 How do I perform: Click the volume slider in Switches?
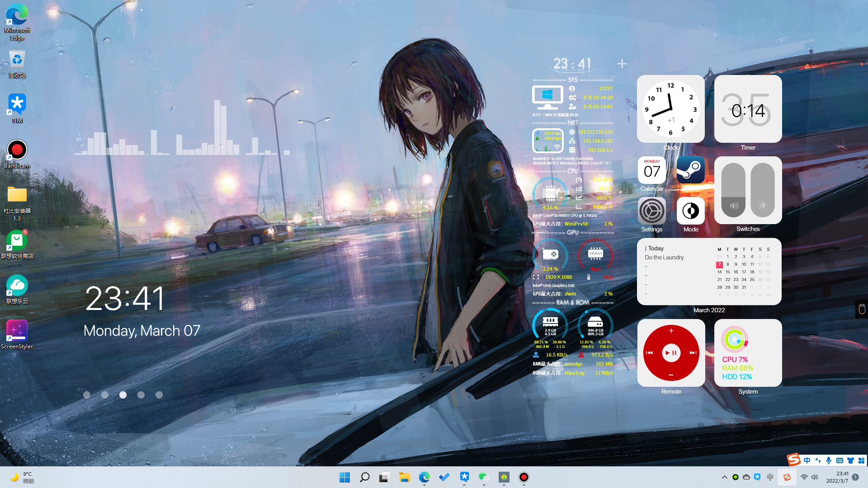pyautogui.click(x=733, y=190)
